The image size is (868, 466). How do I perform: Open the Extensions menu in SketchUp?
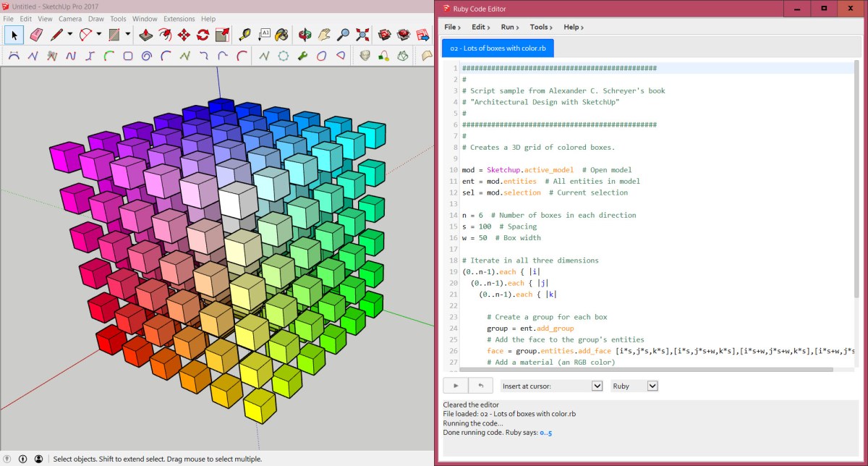pos(179,19)
